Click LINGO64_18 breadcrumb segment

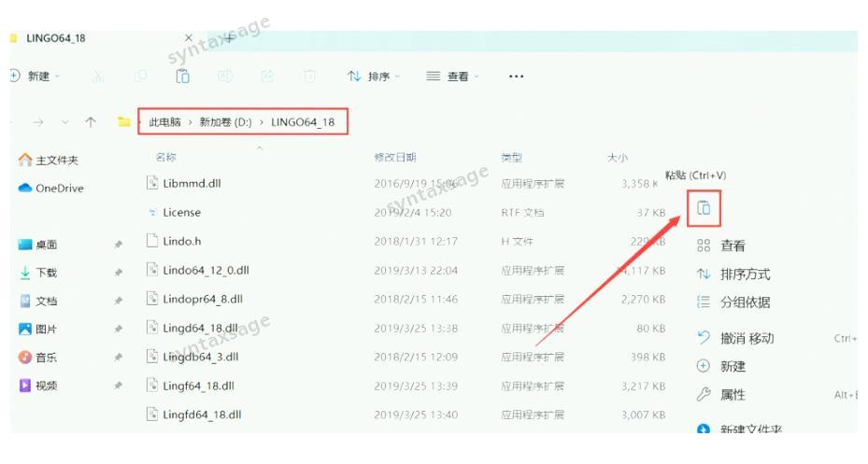[x=303, y=122]
